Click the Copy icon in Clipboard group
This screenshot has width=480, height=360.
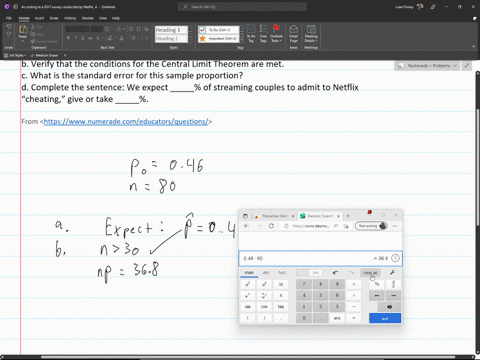pyautogui.click(x=33, y=34)
